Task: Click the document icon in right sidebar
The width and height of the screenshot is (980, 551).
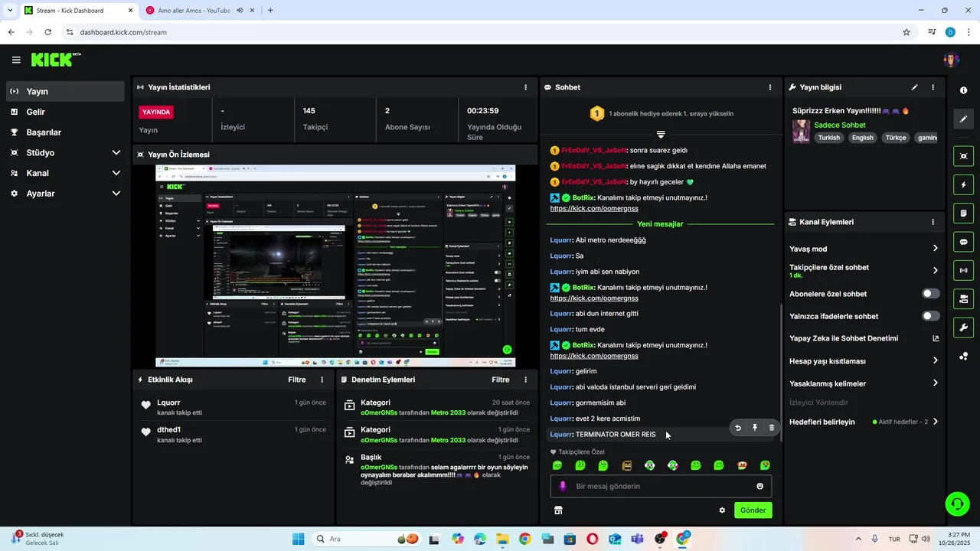Action: (x=963, y=213)
